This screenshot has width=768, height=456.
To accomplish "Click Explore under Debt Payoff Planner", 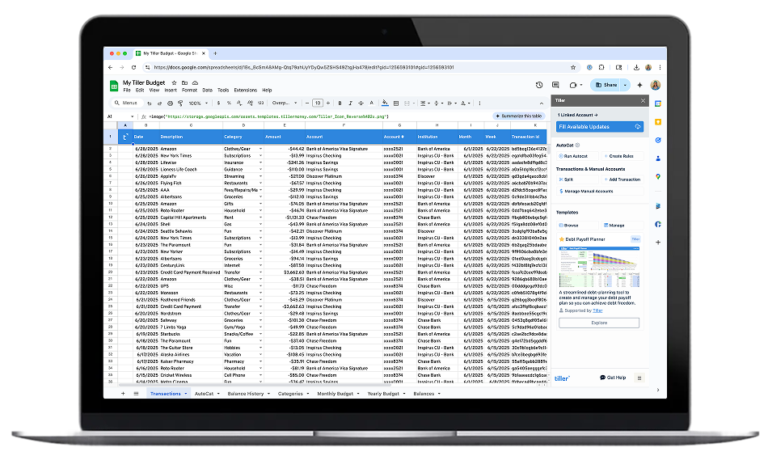I will pos(599,323).
